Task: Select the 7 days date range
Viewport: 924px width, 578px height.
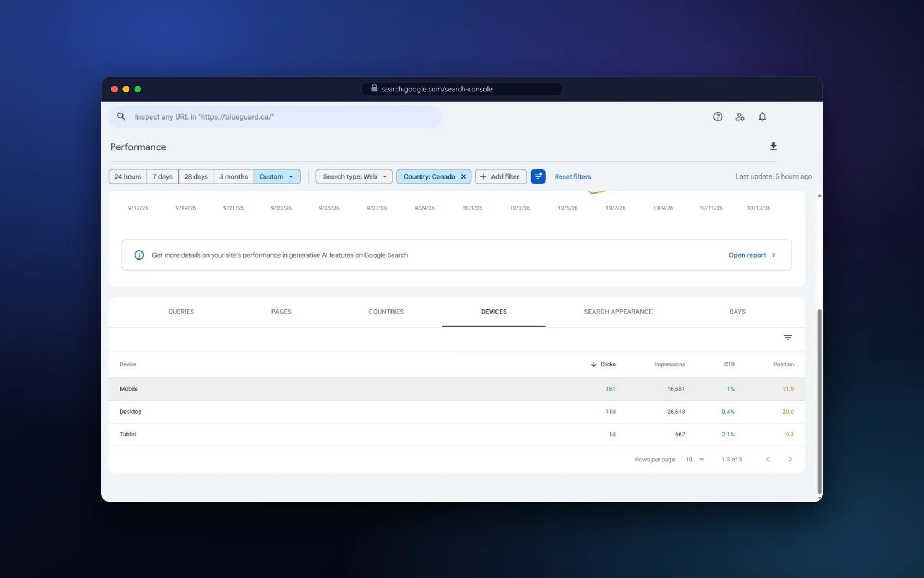Action: 163,177
